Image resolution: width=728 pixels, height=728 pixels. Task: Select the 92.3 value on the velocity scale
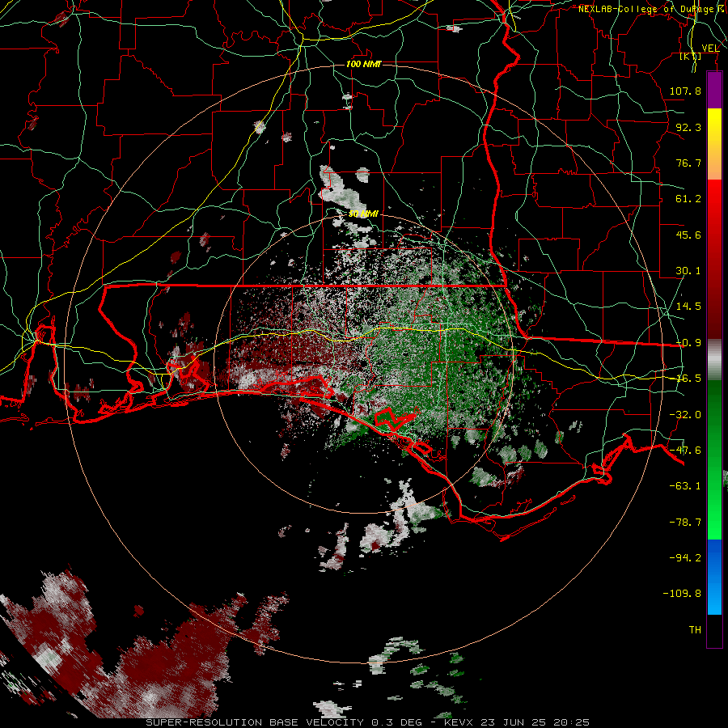tap(688, 127)
